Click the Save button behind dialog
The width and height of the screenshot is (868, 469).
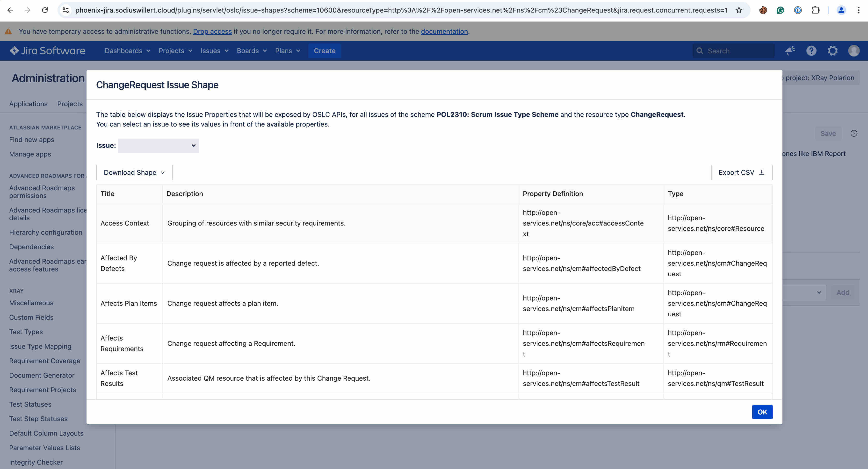coord(828,134)
